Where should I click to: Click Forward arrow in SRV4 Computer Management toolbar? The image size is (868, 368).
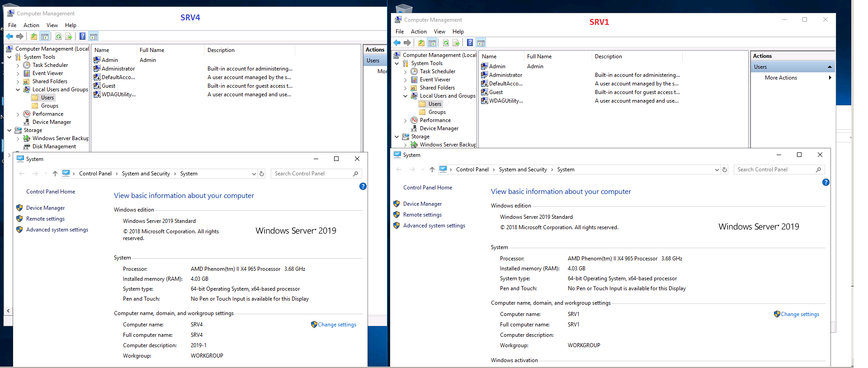19,36
